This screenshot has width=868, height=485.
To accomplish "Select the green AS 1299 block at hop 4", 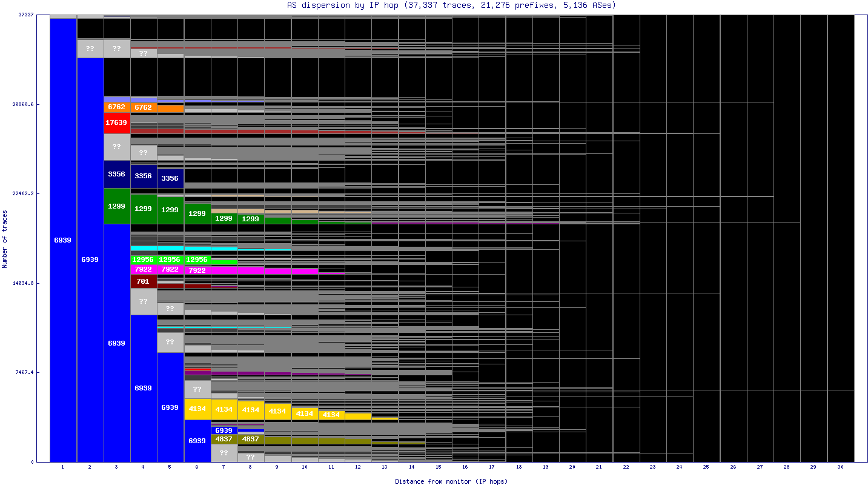I will point(143,209).
